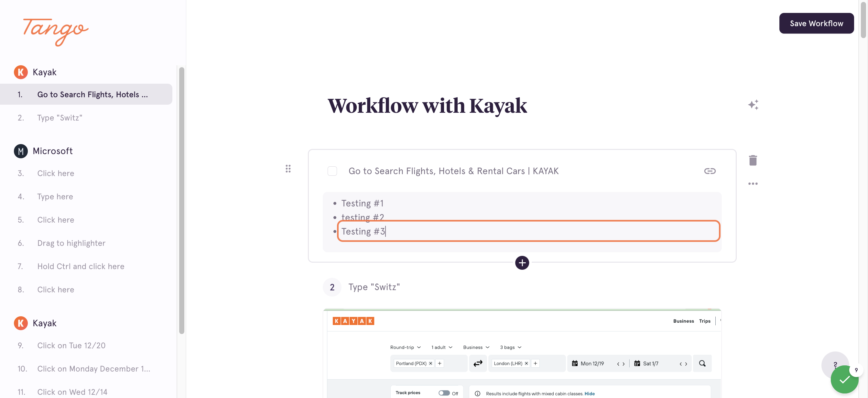Click the Testing #3 text field
The image size is (868, 398).
(x=528, y=231)
